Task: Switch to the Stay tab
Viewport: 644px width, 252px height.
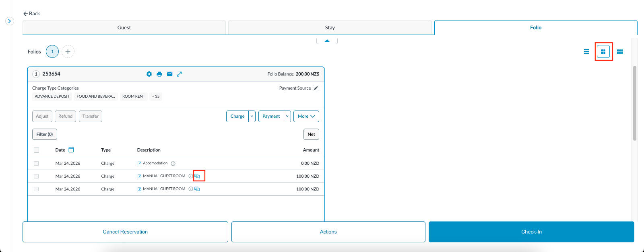Action: 330,28
